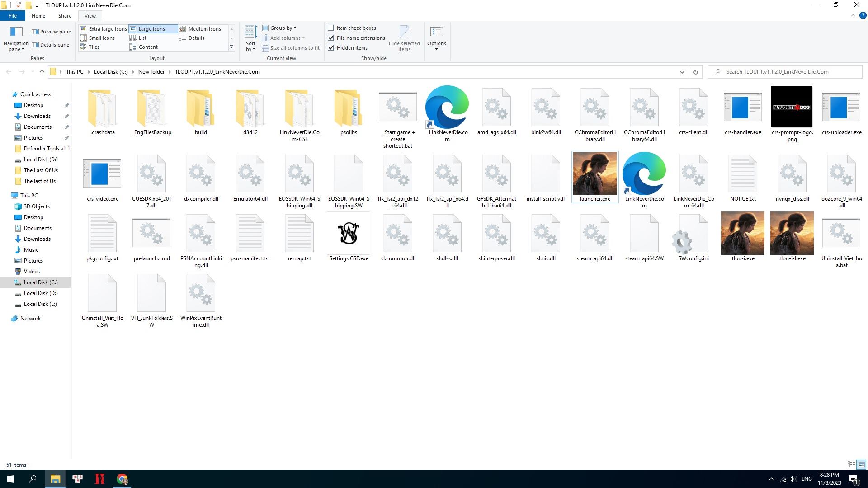Open crs-handler.exe application
This screenshot has width=868, height=488.
pyautogui.click(x=742, y=113)
